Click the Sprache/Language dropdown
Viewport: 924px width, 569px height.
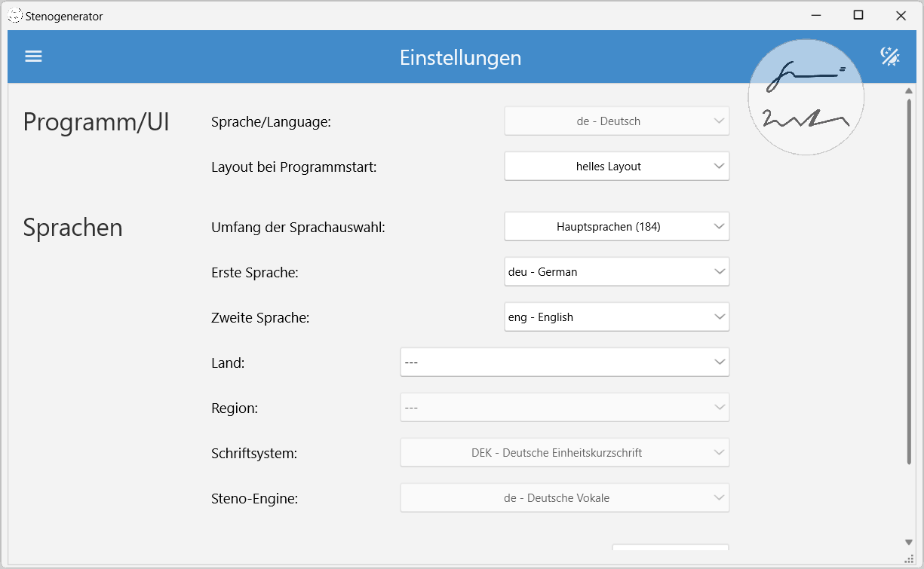(x=616, y=121)
